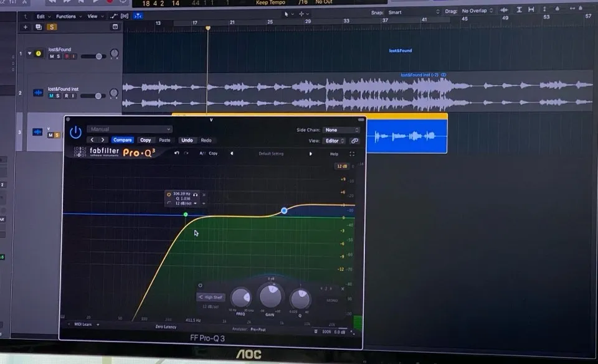Solo the lost&Found track

click(59, 57)
